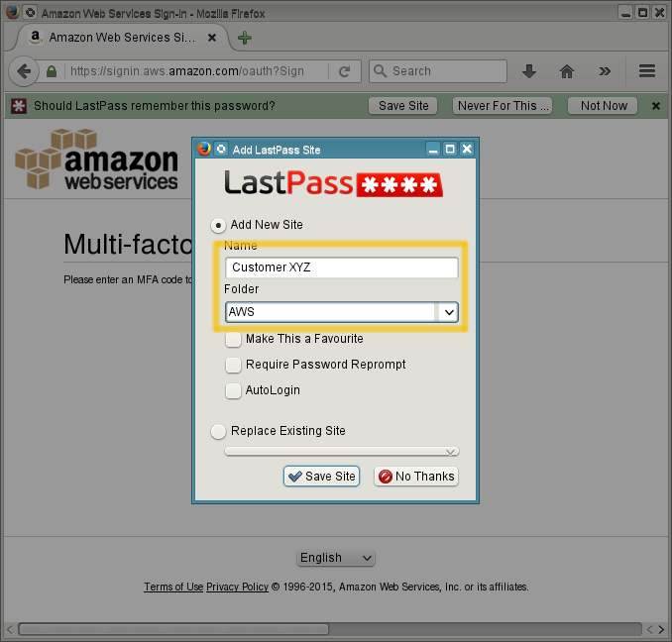672x642 pixels.
Task: Open the downloads arrow icon
Action: click(529, 71)
